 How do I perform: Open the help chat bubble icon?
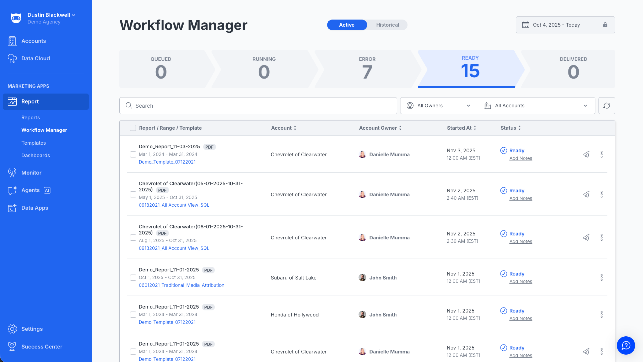click(x=625, y=346)
